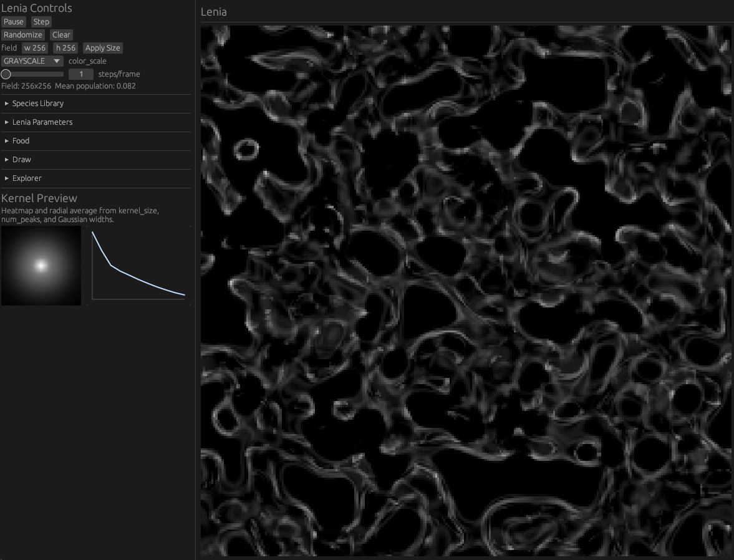This screenshot has width=734, height=560.
Task: Click the kernel heatmap preview image
Action: (x=41, y=266)
